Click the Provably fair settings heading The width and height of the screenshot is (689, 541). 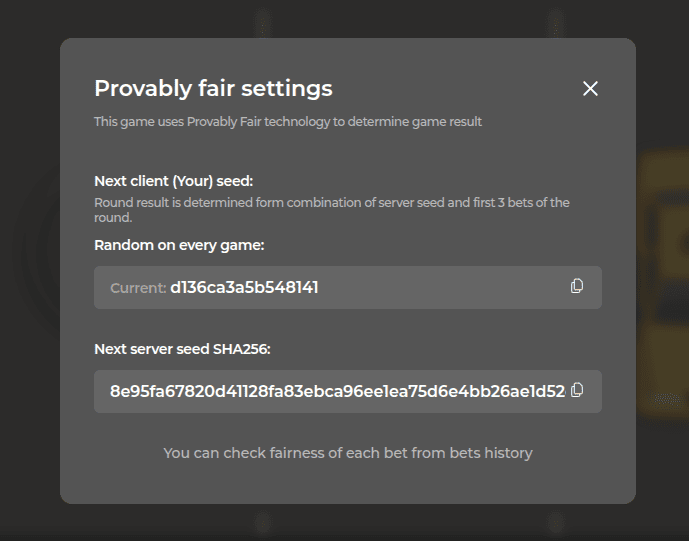[x=213, y=88]
